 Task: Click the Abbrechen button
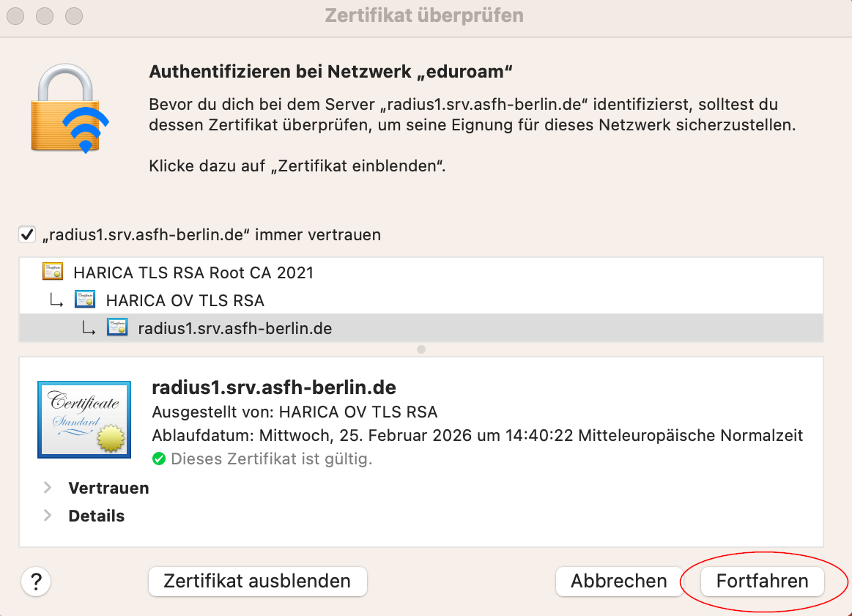619,582
